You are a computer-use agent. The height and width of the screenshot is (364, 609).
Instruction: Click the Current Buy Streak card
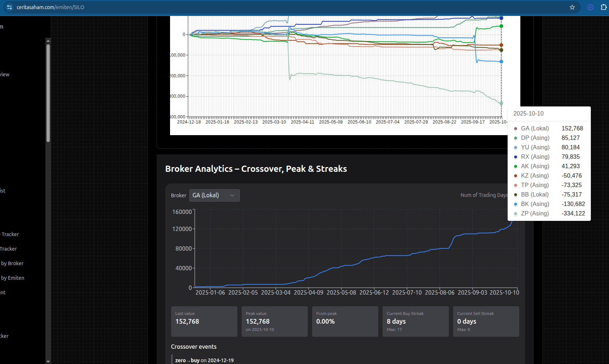[x=415, y=321]
